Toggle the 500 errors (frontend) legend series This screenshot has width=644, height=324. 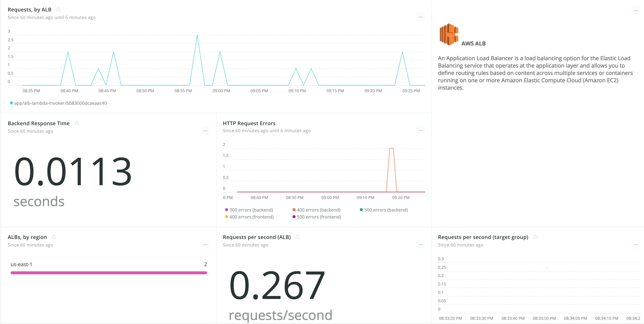[319, 217]
